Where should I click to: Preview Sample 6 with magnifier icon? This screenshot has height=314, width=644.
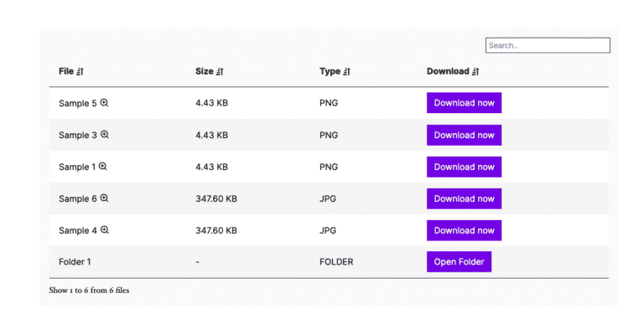[104, 198]
